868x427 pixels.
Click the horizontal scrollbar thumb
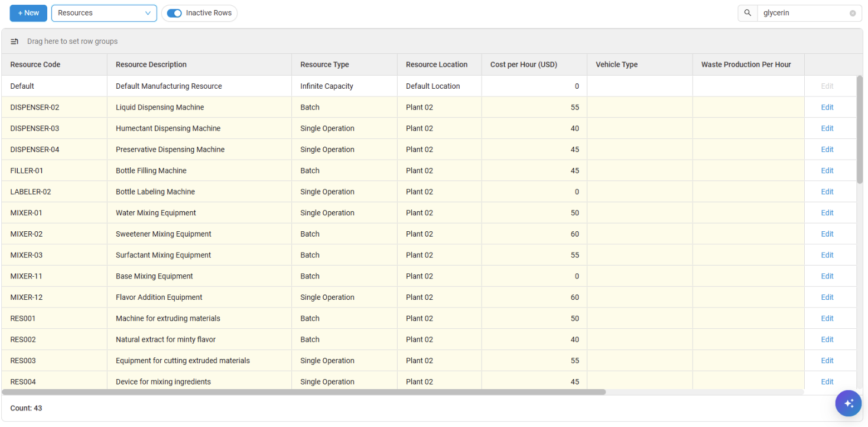tap(304, 392)
